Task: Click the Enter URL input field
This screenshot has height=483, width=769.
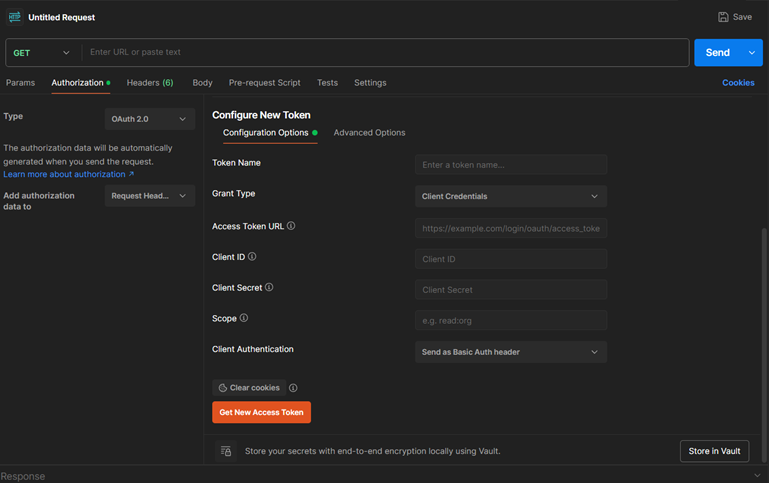Action: [385, 53]
